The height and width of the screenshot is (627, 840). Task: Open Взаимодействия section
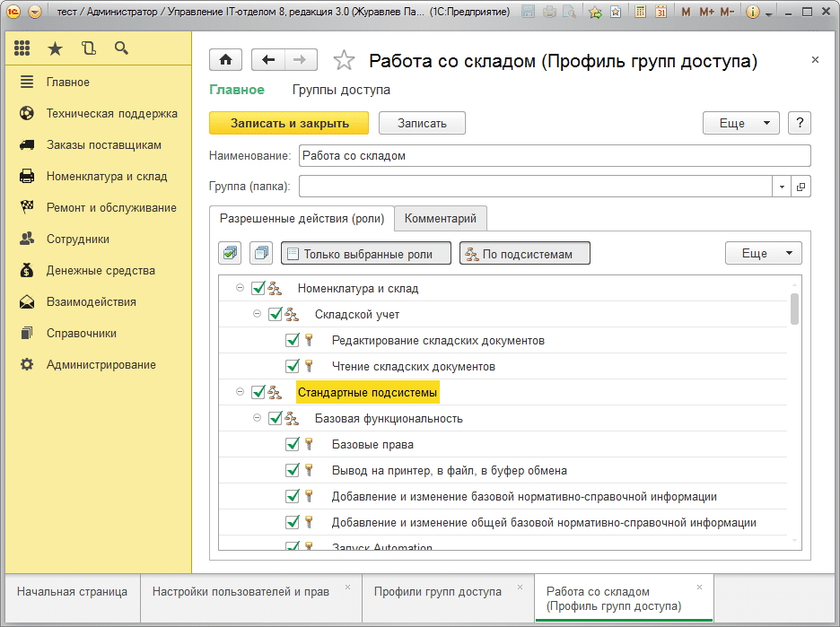pyautogui.click(x=91, y=302)
